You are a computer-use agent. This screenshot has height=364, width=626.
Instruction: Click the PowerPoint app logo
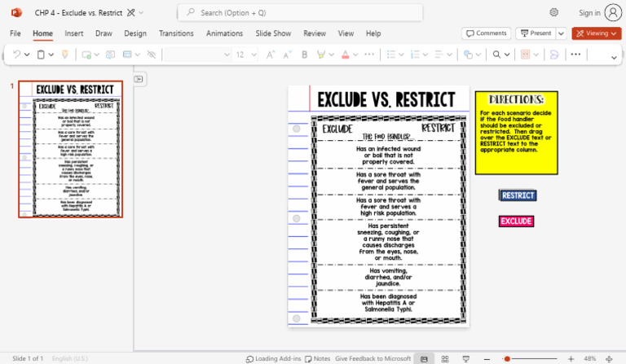(16, 13)
